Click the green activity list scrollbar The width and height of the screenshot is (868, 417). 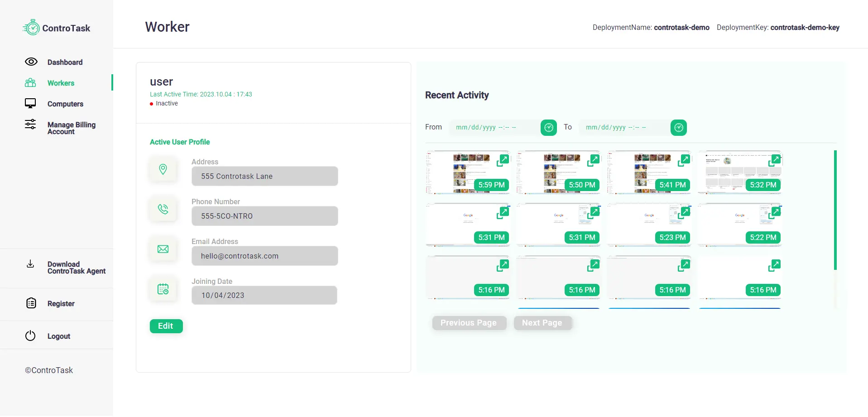(x=835, y=210)
